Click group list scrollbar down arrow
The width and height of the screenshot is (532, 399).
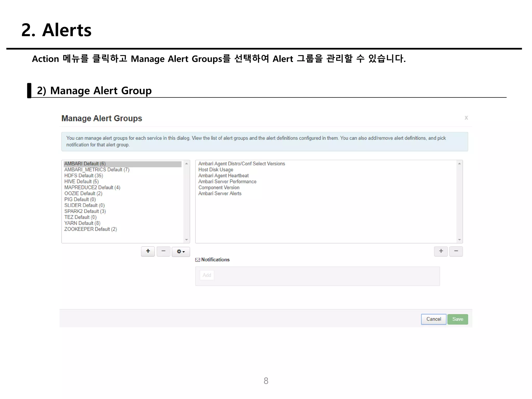click(x=187, y=240)
